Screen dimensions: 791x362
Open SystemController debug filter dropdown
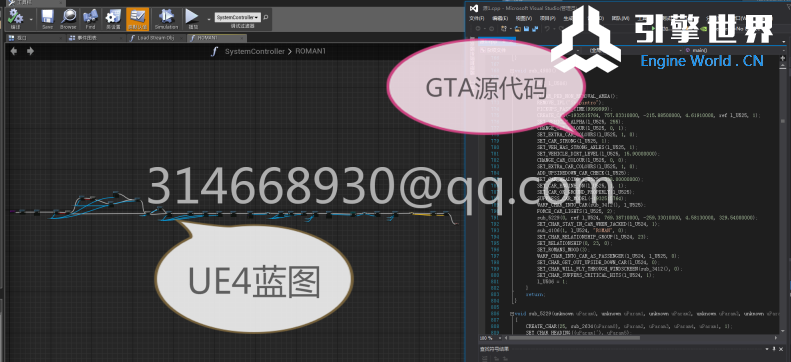(x=238, y=17)
